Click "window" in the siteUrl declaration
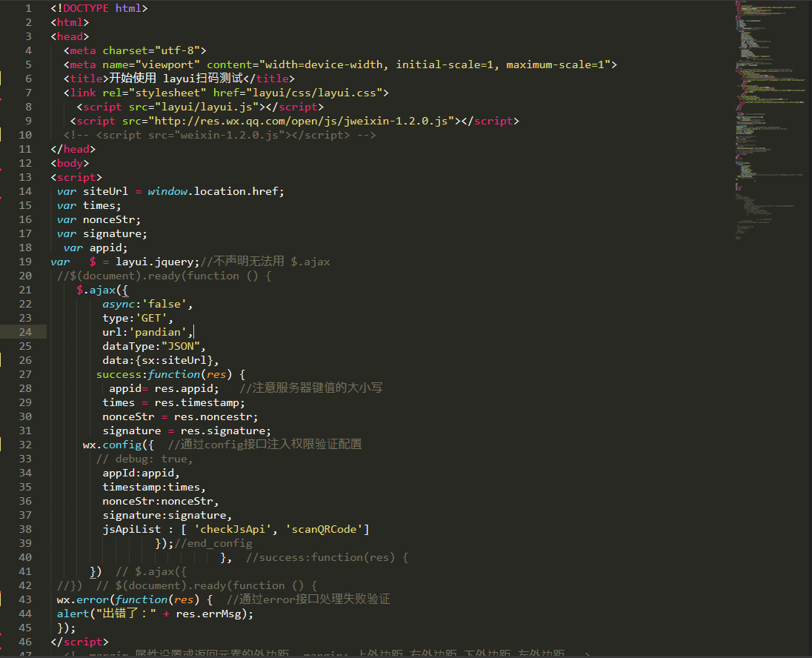Image resolution: width=812 pixels, height=658 pixels. click(x=167, y=191)
